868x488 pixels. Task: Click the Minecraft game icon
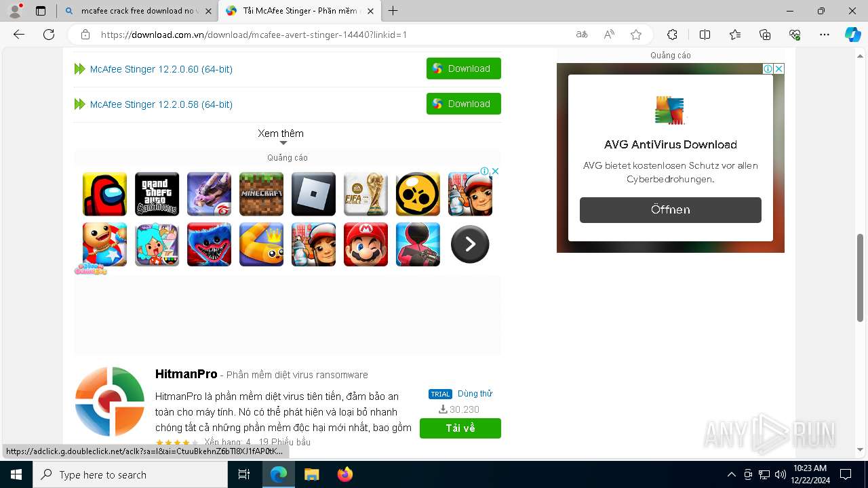pos(261,194)
